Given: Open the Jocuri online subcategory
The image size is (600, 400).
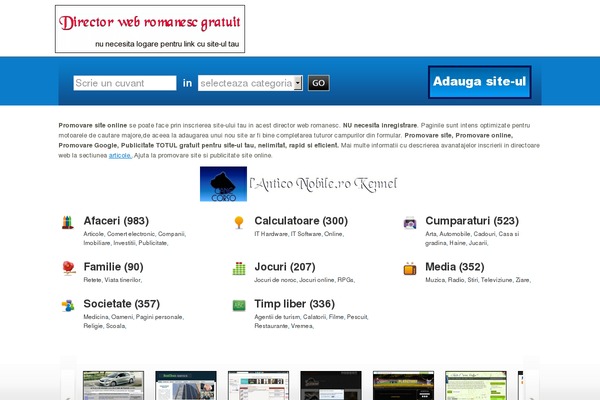Looking at the screenshot, I should [x=316, y=280].
